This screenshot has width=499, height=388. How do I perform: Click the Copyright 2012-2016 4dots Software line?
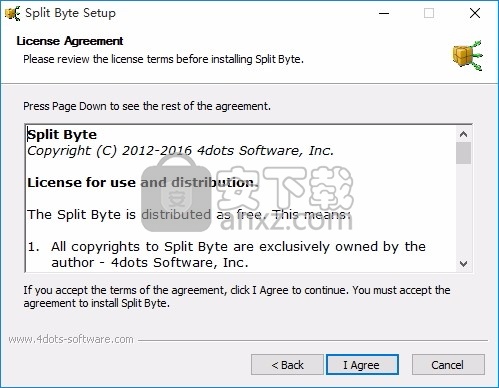click(180, 151)
